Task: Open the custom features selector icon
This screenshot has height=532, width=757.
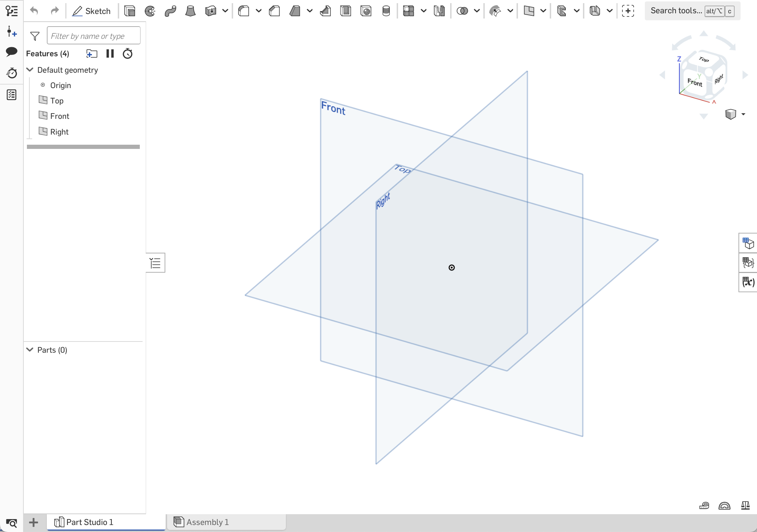Action: [628, 11]
